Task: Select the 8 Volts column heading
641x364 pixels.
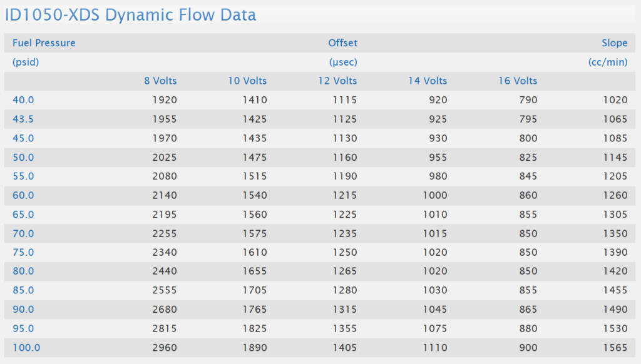Action: [160, 81]
